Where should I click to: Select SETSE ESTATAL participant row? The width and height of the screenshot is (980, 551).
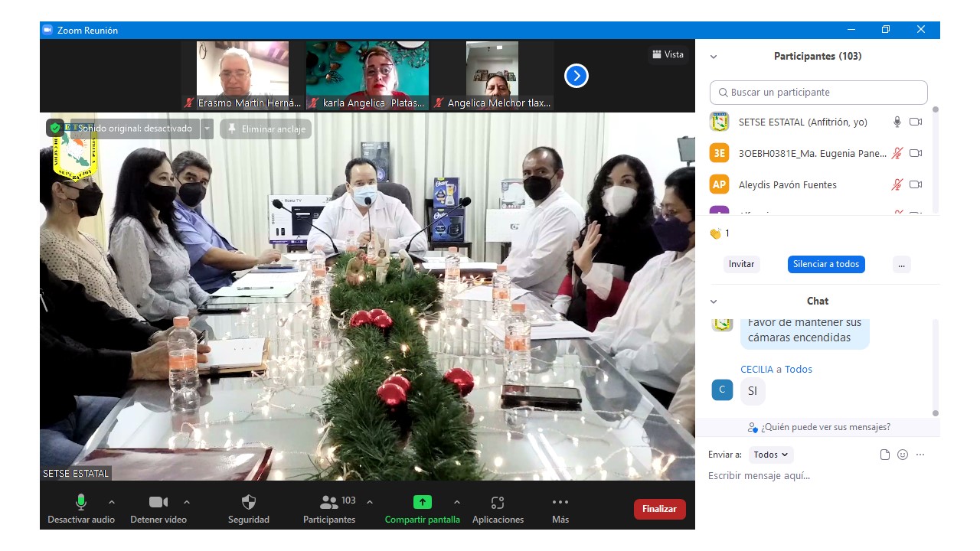(x=818, y=122)
